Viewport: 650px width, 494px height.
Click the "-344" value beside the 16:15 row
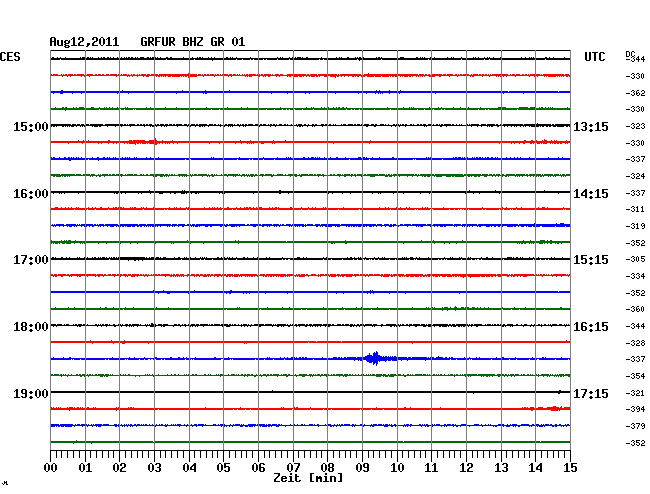pos(635,327)
